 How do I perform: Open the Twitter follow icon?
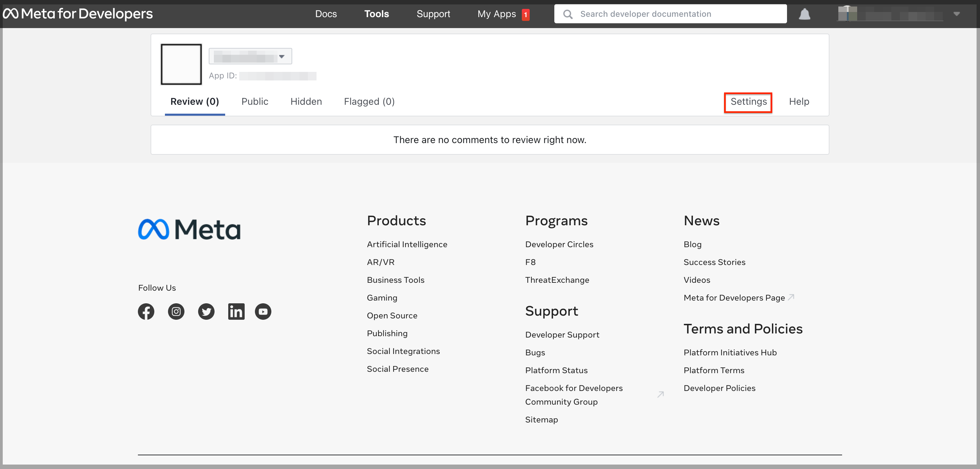(206, 312)
